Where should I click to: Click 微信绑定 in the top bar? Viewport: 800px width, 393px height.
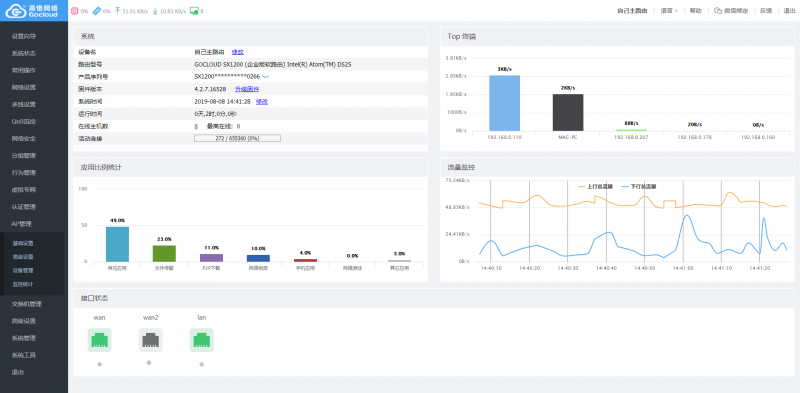tap(736, 11)
